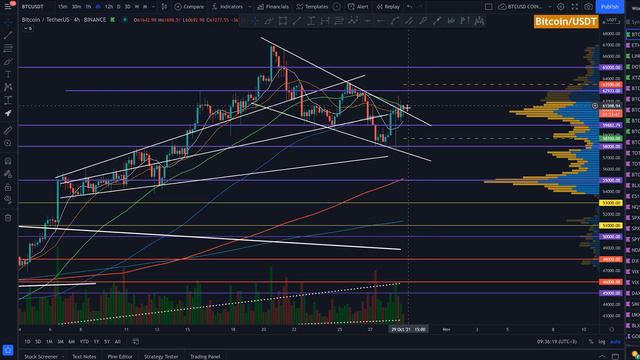This screenshot has width=640, height=360.
Task: Open the candlestick chart style selector
Action: 164,7
